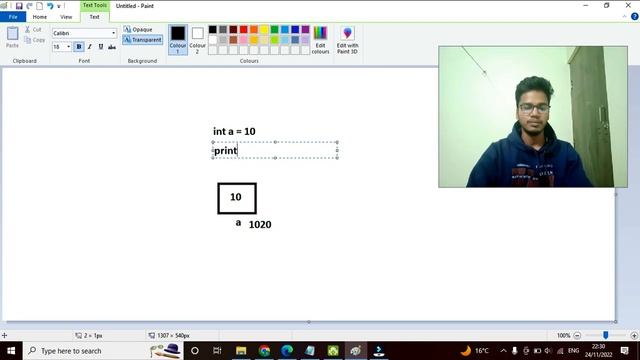Show hidden system tray icons chevron
This screenshot has height=360, width=640.
pos(503,351)
